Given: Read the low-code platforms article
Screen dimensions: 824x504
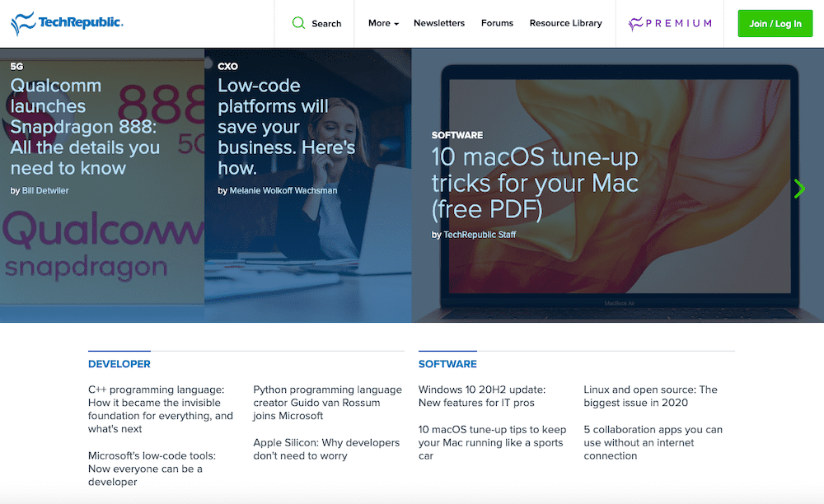Looking at the screenshot, I should 287,127.
